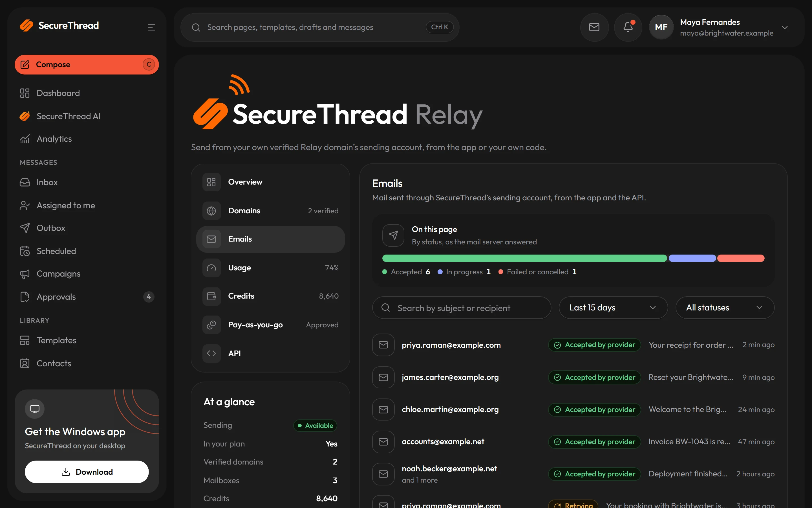Click the Approvals document icon

[x=25, y=297]
